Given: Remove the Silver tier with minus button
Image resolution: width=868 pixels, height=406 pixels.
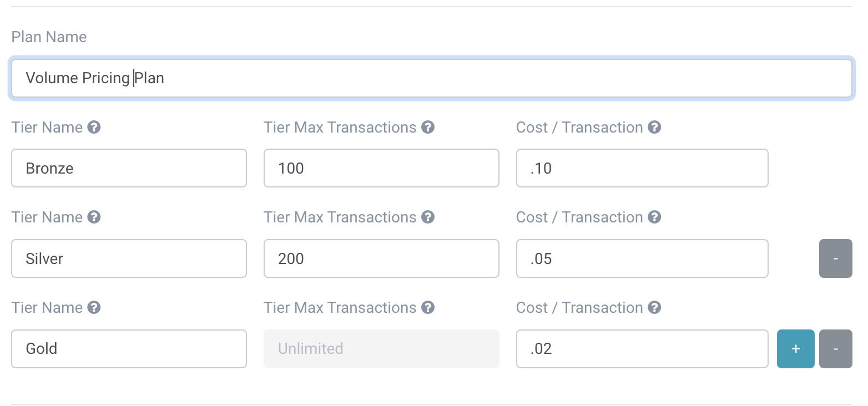Looking at the screenshot, I should [x=835, y=258].
